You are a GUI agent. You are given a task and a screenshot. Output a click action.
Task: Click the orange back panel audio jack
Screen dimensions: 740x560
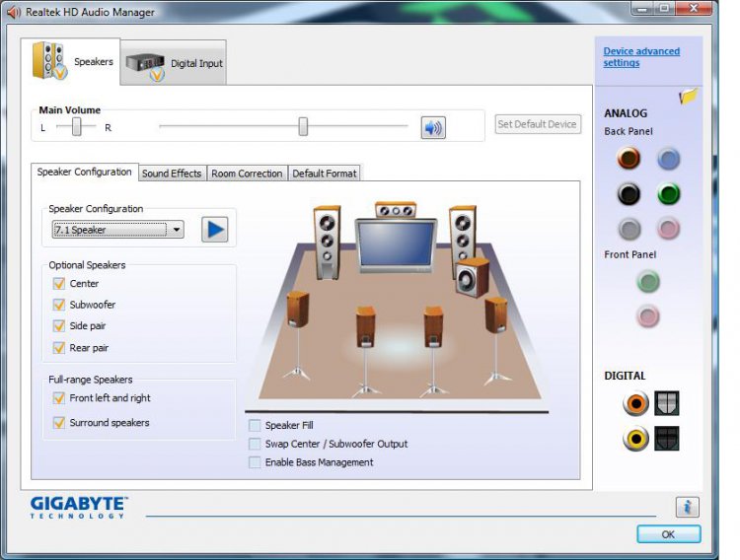coord(629,159)
